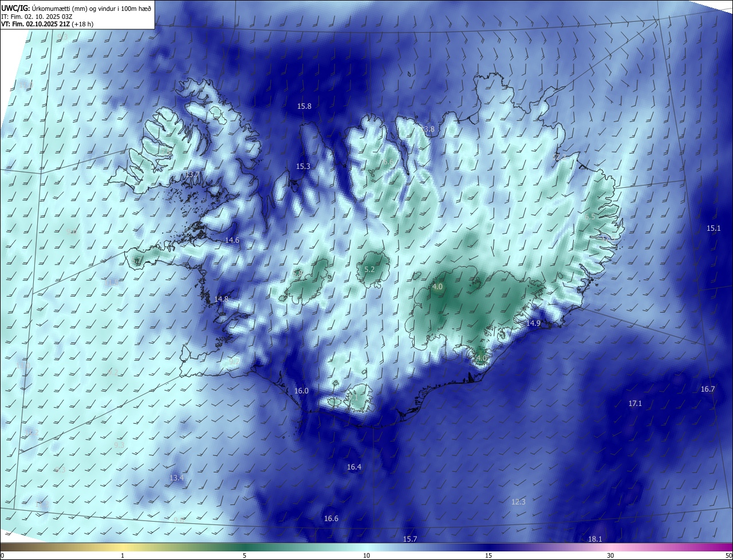Click the colour scale tick labelled 50

728,556
